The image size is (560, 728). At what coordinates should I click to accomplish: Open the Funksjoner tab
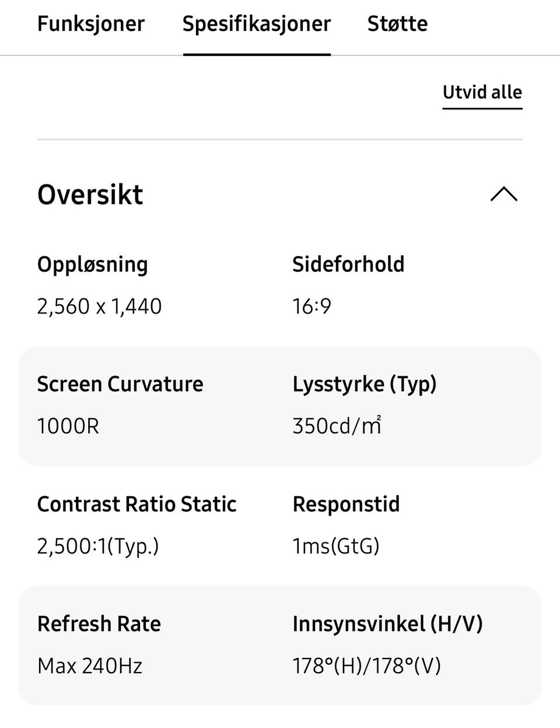point(91,24)
